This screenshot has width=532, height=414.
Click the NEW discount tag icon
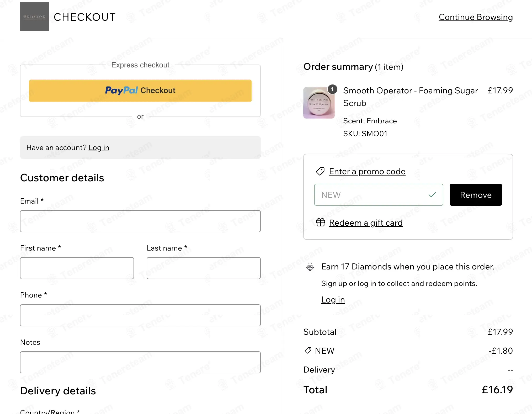pyautogui.click(x=308, y=351)
